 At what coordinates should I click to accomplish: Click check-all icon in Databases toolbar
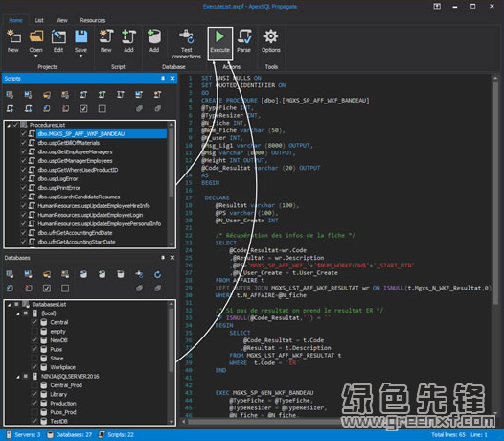[x=47, y=289]
